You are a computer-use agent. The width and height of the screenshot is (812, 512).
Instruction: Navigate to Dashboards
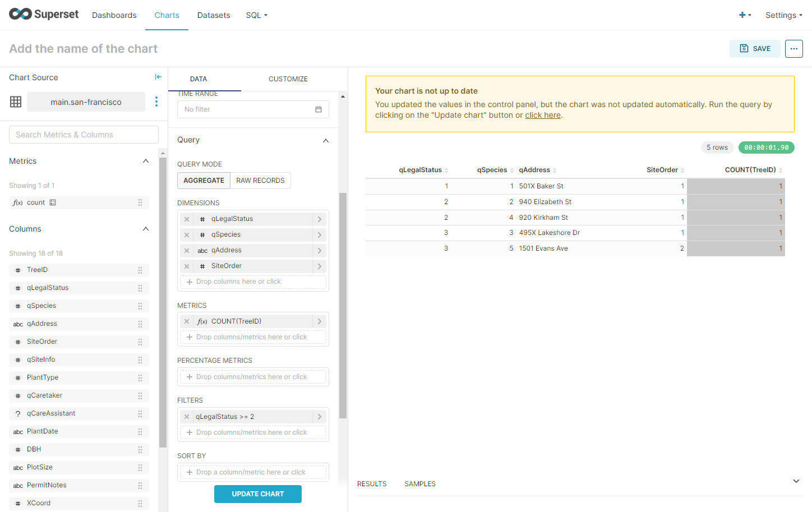114,15
